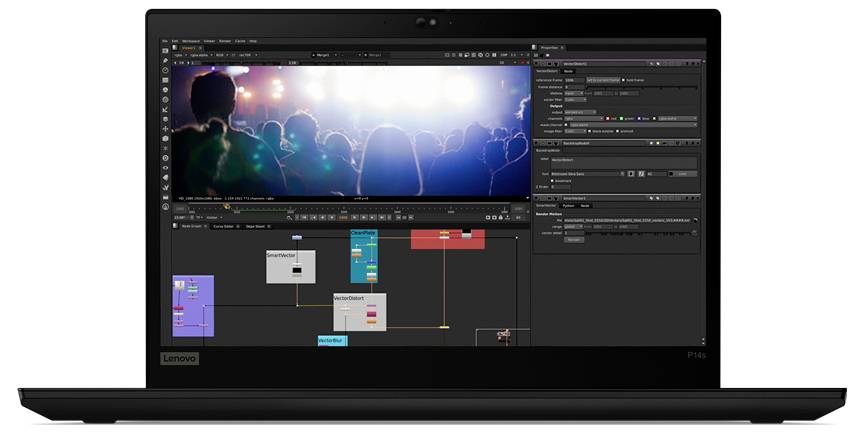Image resolution: width=864 pixels, height=433 pixels.
Task: Switch to the Python tab in SmartVector1
Action: click(568, 206)
